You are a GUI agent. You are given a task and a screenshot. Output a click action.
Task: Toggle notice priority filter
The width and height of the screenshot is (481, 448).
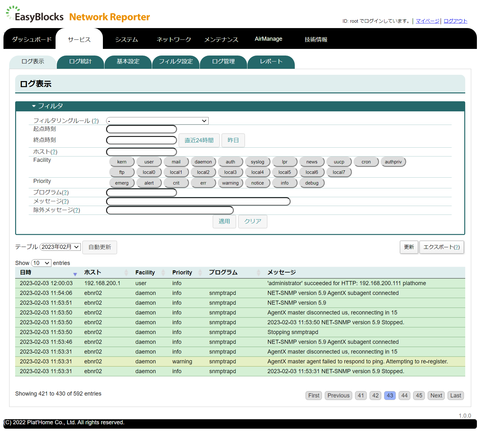click(x=258, y=183)
